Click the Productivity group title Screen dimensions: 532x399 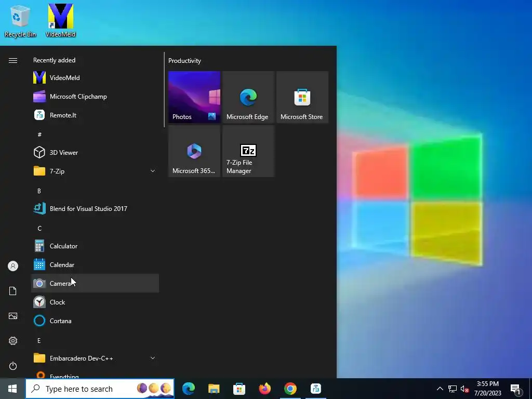click(184, 61)
